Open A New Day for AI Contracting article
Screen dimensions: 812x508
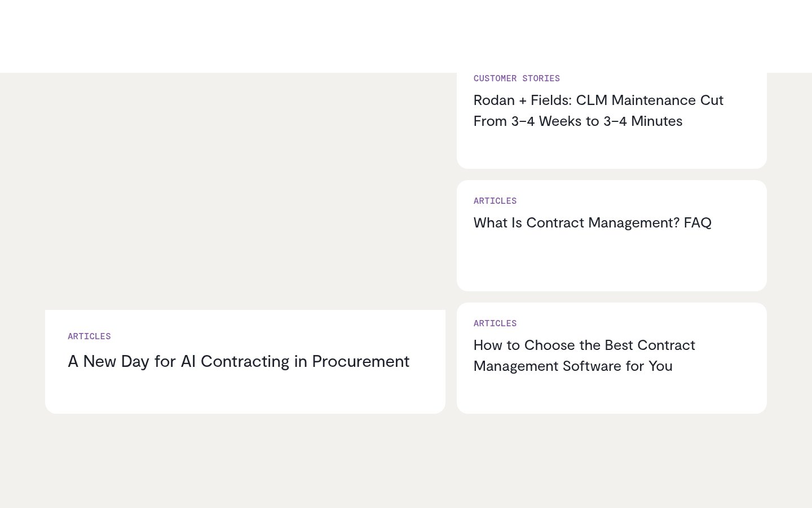point(239,361)
